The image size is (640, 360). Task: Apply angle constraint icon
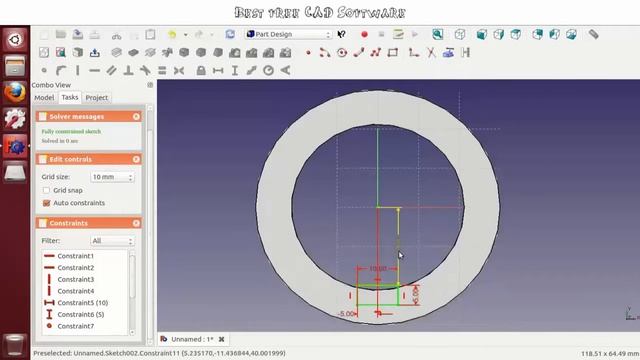pos(285,71)
